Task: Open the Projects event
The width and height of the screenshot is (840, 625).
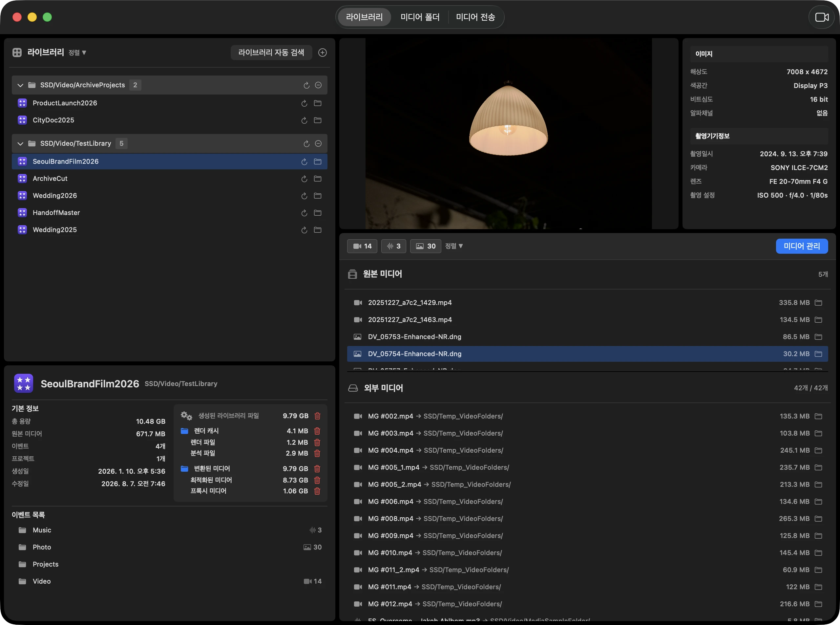Action: pyautogui.click(x=169, y=565)
